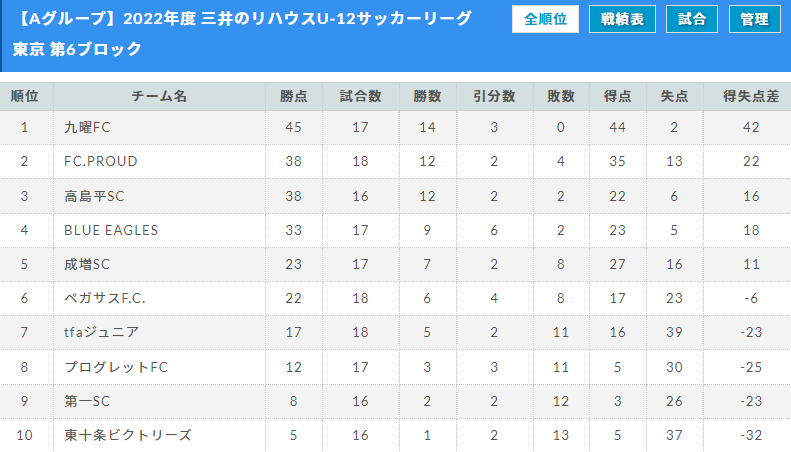Select team name BLUE EAGLES
This screenshot has width=791, height=452.
(111, 230)
